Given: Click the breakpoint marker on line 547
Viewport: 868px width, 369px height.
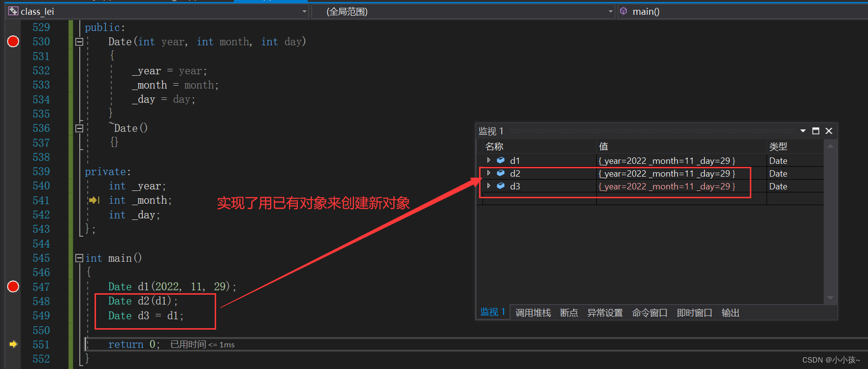Looking at the screenshot, I should tap(13, 286).
